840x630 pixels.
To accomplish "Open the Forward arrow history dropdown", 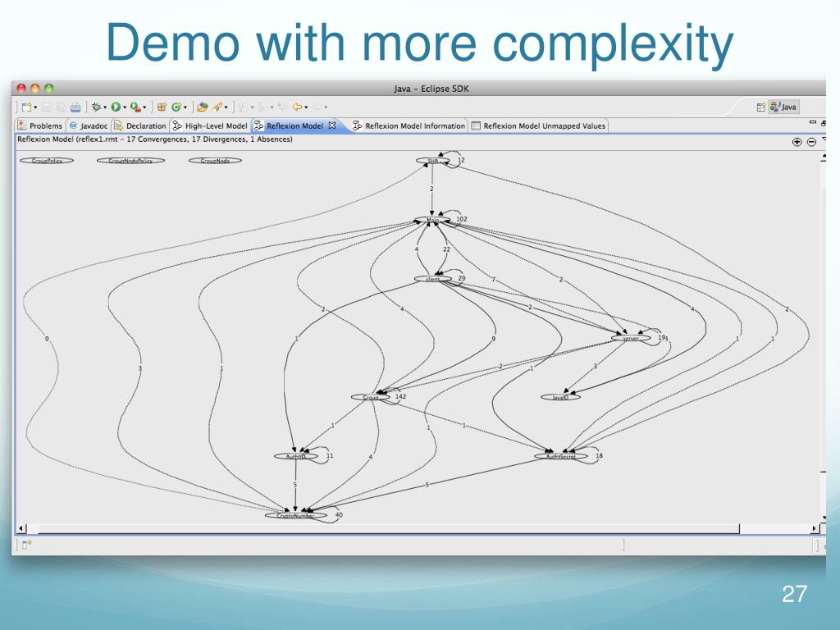I will pos(326,107).
